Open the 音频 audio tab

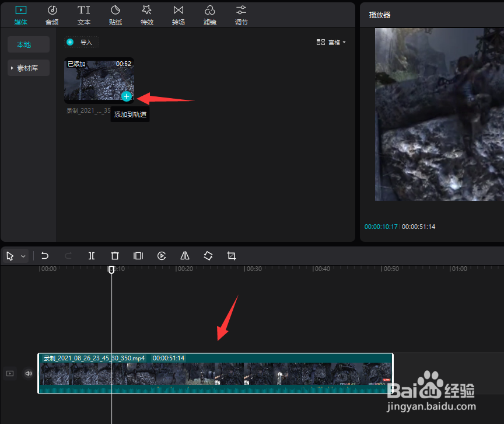click(x=52, y=15)
